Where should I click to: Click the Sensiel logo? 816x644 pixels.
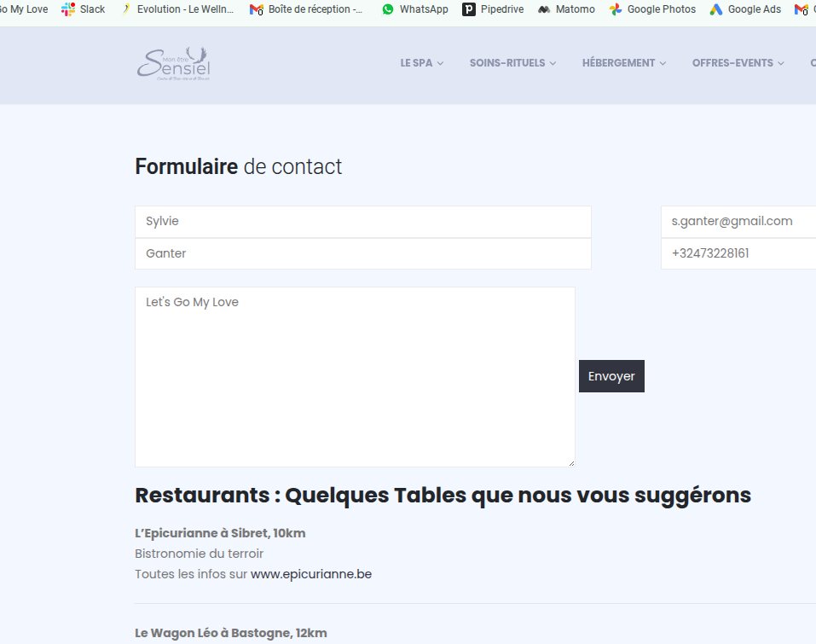pyautogui.click(x=173, y=64)
